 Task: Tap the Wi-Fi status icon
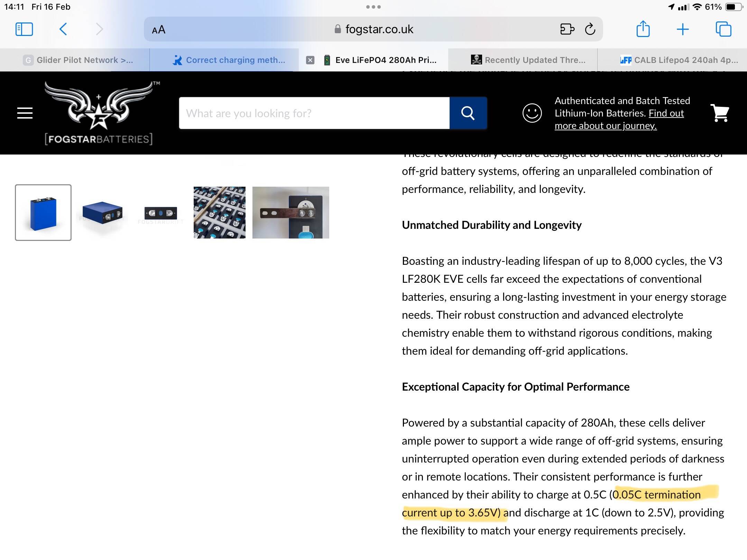(x=697, y=7)
